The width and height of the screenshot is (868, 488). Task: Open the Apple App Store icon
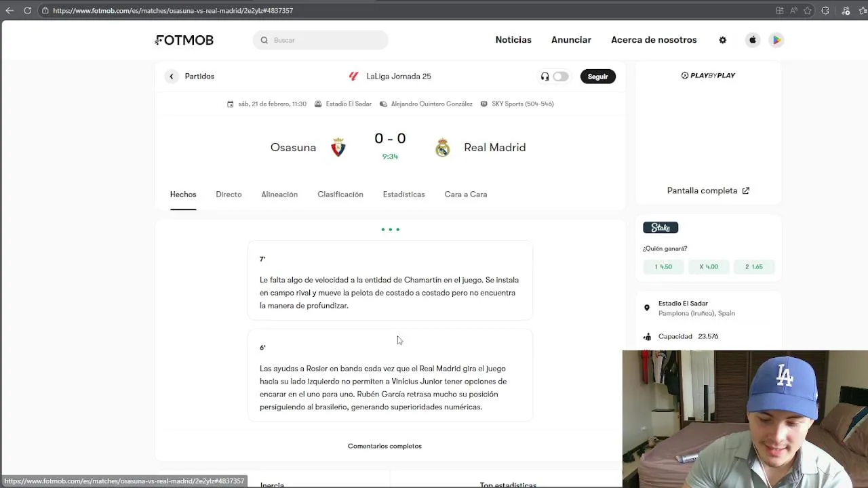[753, 40]
